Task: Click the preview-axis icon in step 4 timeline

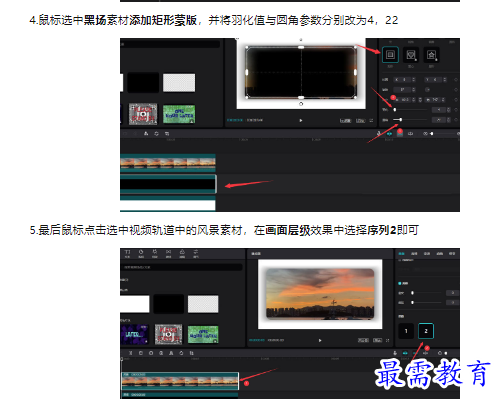Action: pyautogui.click(x=410, y=133)
